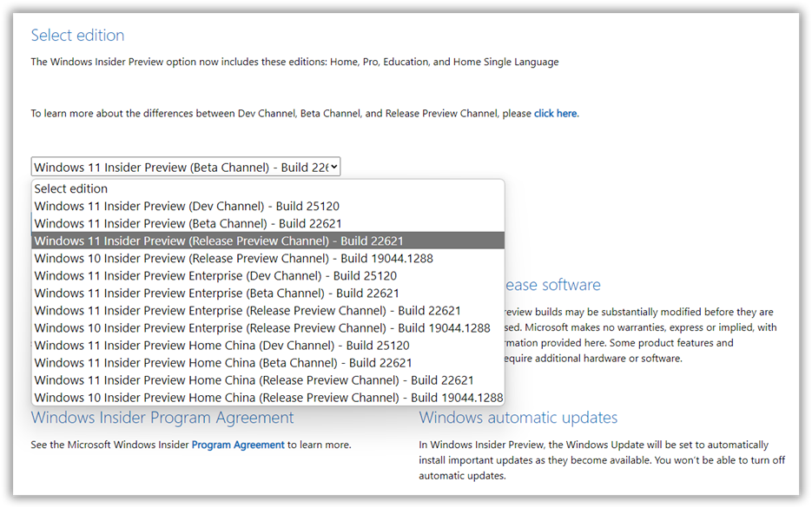The width and height of the screenshot is (812, 508).
Task: Select Windows 11 Enterprise (Dev Channel) Build 25120
Action: (x=267, y=275)
